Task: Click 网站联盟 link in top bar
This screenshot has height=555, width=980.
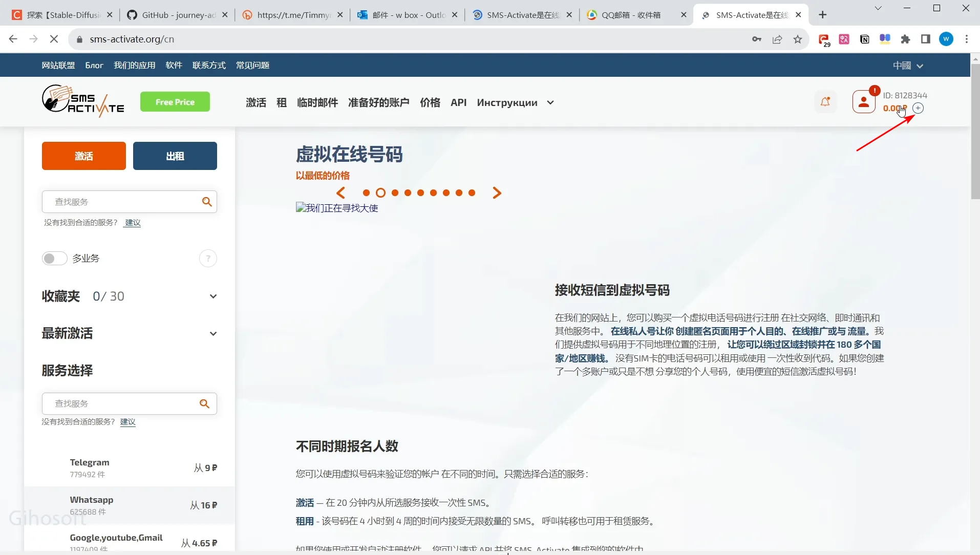Action: pyautogui.click(x=58, y=66)
